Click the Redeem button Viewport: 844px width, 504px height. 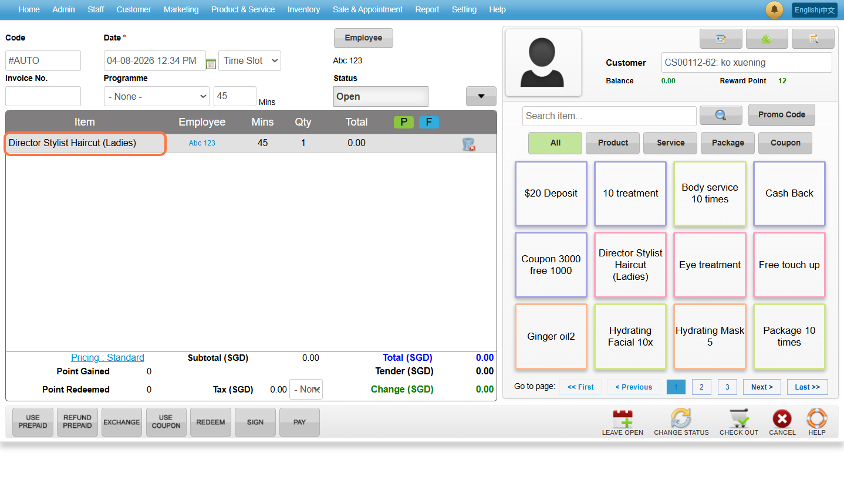coord(211,422)
